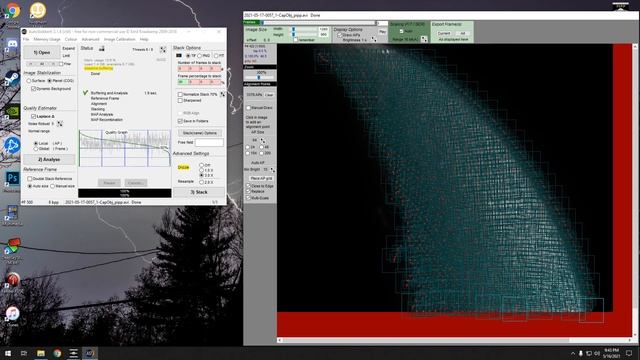This screenshot has width=640, height=360.
Task: Toggle the Multi-Scale checkbox
Action: click(x=248, y=198)
